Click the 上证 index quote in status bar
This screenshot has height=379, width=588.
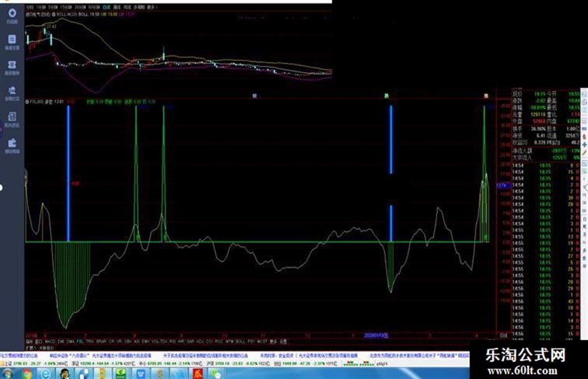point(35,363)
